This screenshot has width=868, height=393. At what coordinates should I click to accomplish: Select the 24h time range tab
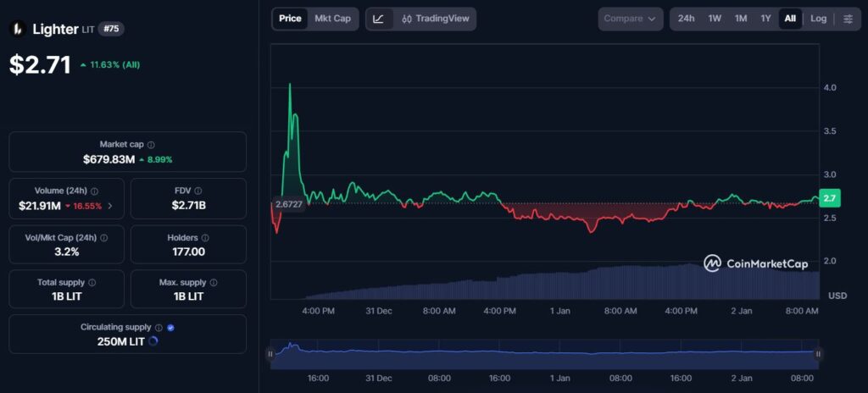(686, 19)
